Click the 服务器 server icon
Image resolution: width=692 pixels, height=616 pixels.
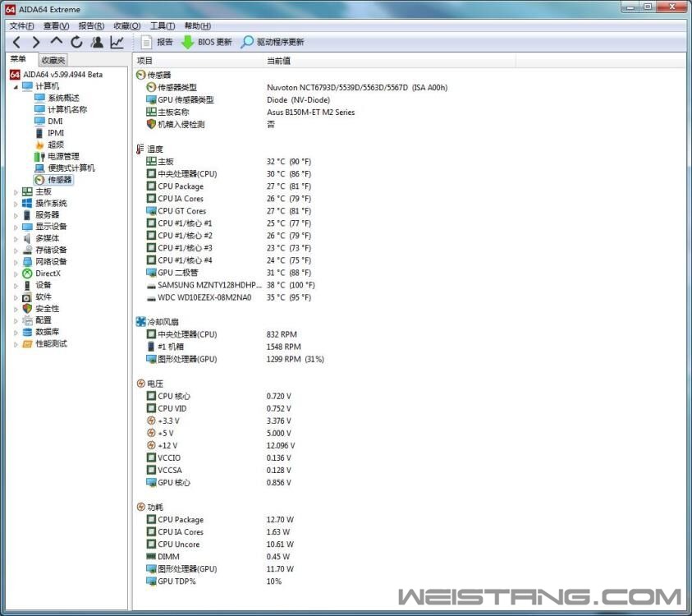27,214
